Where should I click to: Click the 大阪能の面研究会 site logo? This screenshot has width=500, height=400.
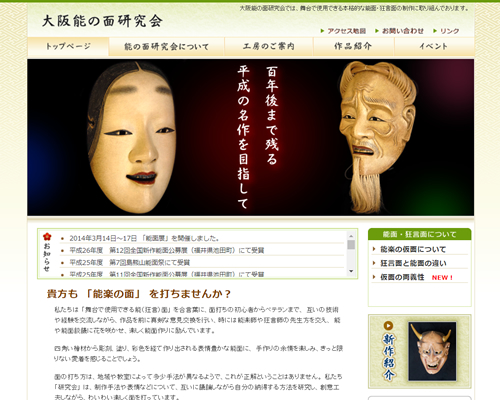coord(102,21)
